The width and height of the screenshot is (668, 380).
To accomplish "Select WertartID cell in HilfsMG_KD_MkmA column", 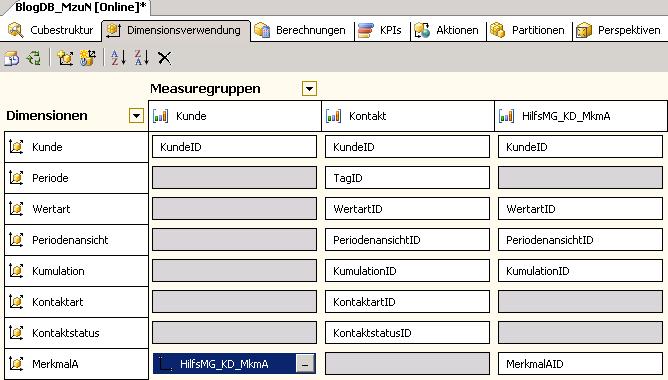I will pyautogui.click(x=580, y=209).
